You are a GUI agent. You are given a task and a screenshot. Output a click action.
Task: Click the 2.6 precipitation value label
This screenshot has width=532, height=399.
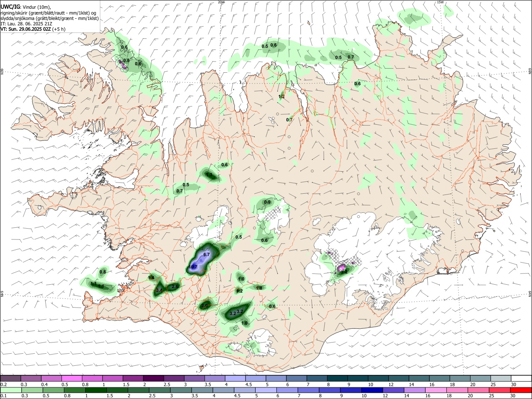[x=175, y=286]
